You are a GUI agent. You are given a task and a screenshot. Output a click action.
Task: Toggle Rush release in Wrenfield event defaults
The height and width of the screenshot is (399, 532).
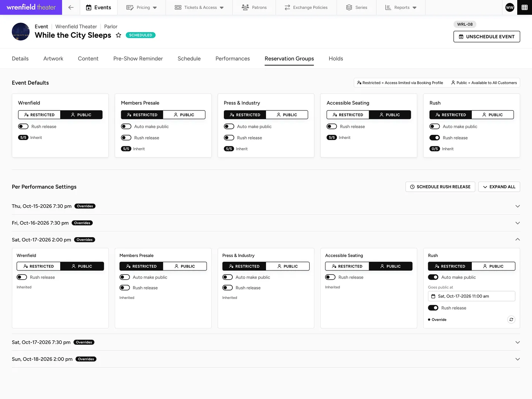[23, 126]
